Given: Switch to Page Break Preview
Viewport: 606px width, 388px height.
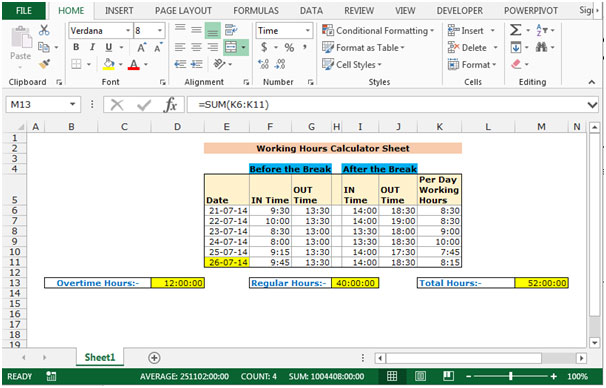Looking at the screenshot, I should (448, 376).
